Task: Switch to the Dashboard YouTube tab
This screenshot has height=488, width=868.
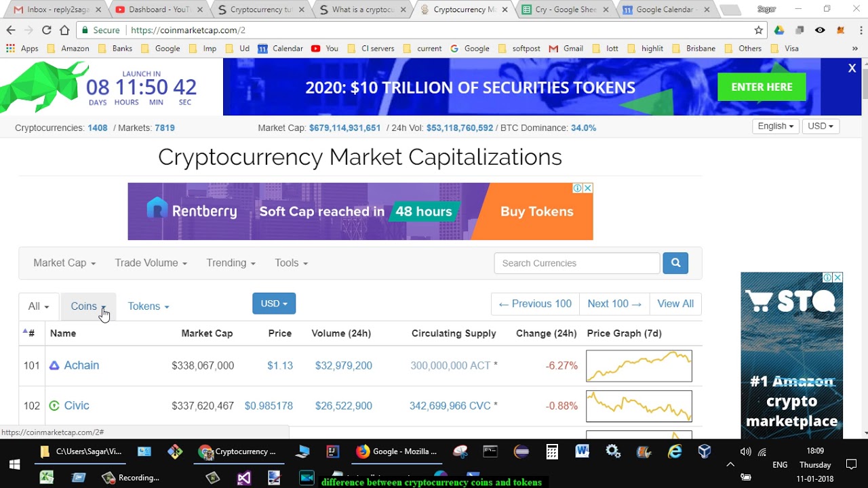Action: pyautogui.click(x=157, y=9)
